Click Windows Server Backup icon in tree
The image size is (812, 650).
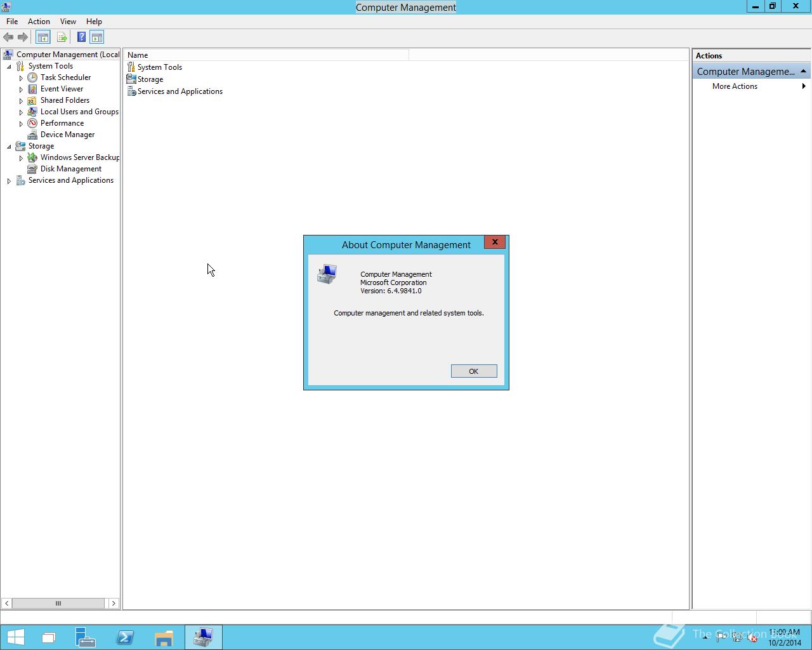pos(32,157)
